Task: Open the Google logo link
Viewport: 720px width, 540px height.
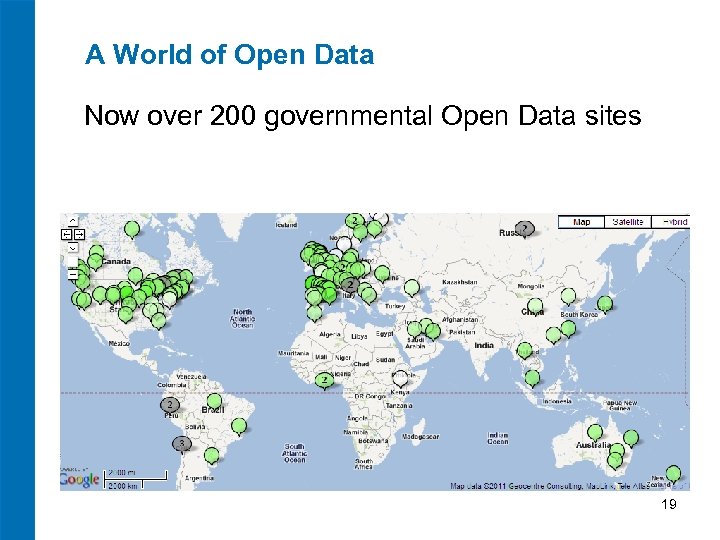Action: pos(79,479)
